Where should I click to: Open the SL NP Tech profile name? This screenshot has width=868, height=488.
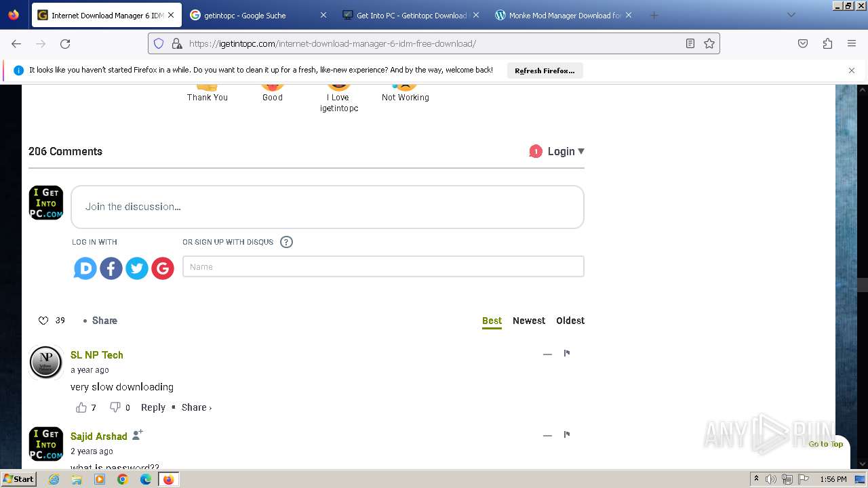pos(97,354)
